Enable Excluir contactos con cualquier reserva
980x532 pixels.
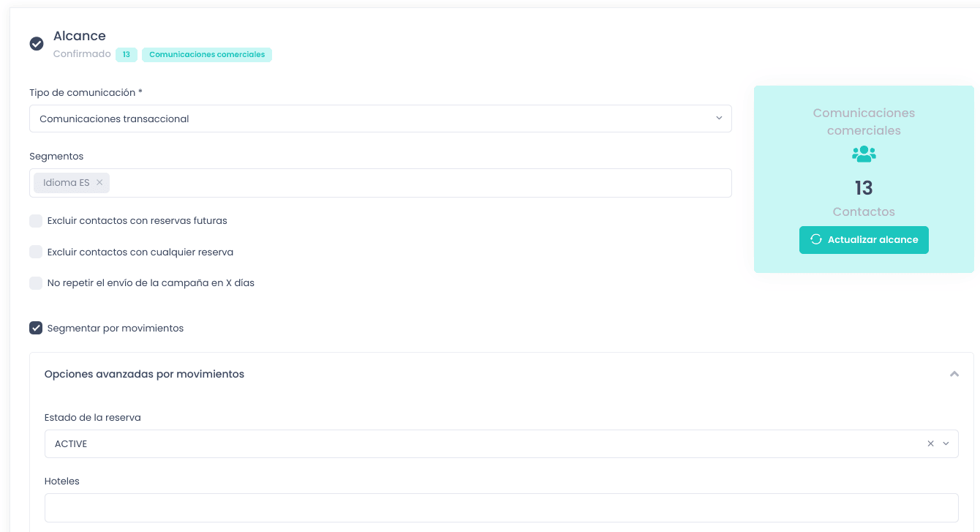(x=36, y=252)
